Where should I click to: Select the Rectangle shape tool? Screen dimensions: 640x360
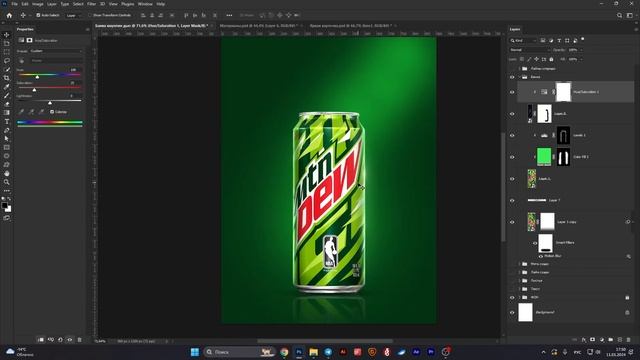7,147
